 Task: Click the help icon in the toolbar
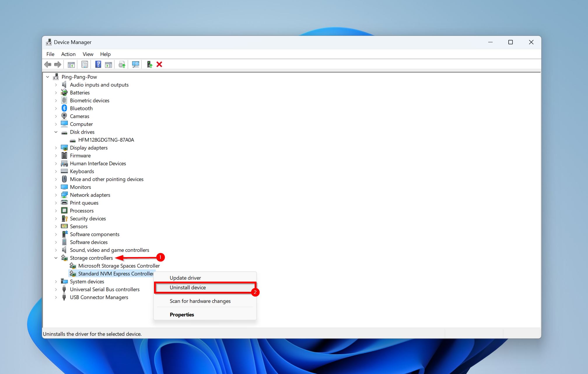pos(97,64)
